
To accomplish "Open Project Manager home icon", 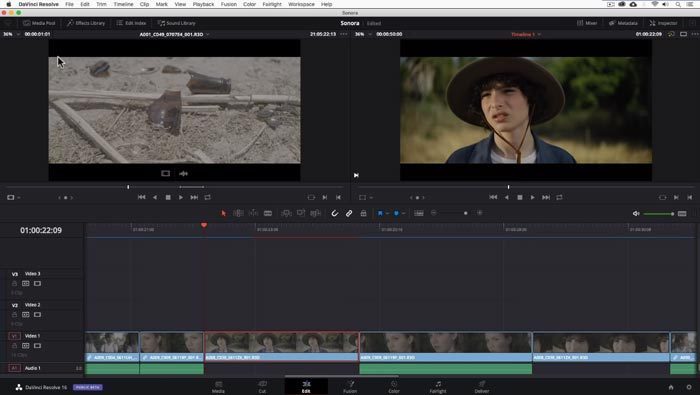I will point(671,387).
